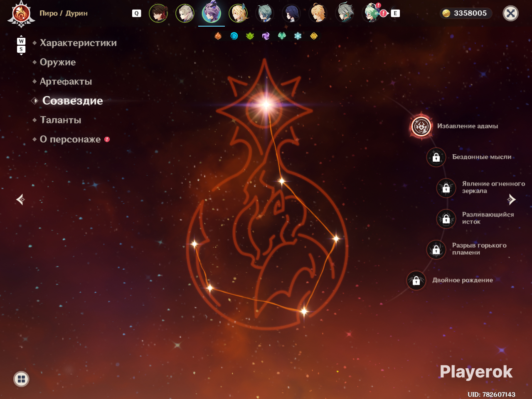Click the mora balance 3358005
The image size is (532, 399).
[x=470, y=13]
